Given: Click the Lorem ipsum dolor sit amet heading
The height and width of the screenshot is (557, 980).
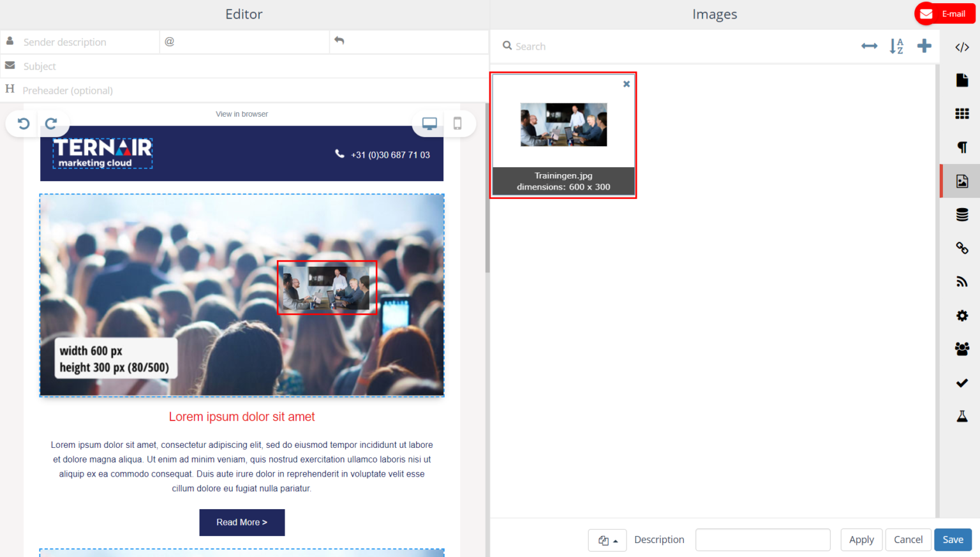Looking at the screenshot, I should point(242,417).
